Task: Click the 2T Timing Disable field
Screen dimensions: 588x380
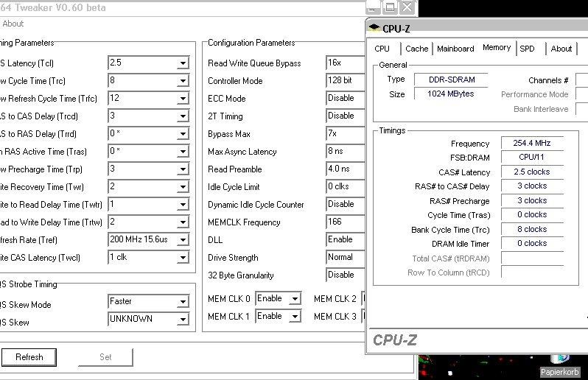Action: (x=346, y=116)
